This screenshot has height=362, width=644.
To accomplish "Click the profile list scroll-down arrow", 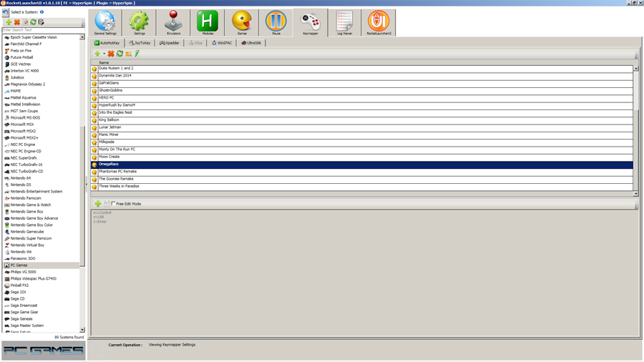I will pyautogui.click(x=636, y=193).
